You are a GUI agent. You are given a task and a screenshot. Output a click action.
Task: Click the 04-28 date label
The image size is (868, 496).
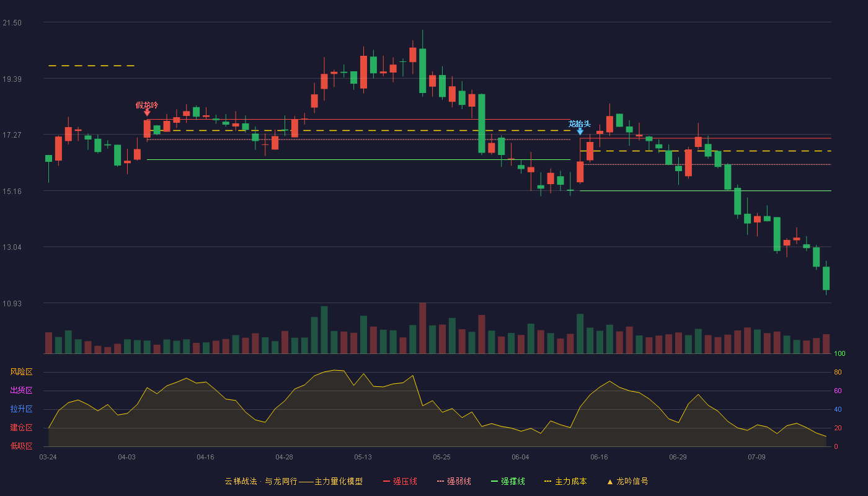[x=284, y=457]
